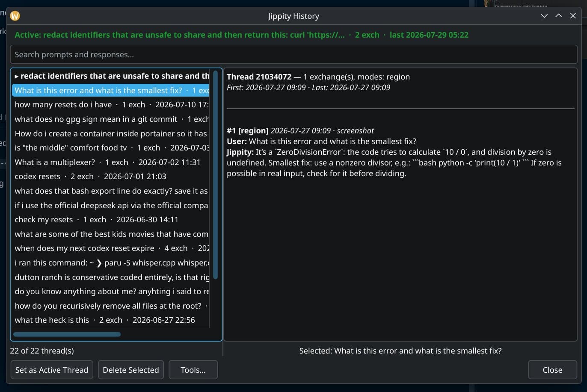Viewport: 587px width, 392px height.
Task: Click the 'User:' question line in detail pane
Action: coord(321,141)
